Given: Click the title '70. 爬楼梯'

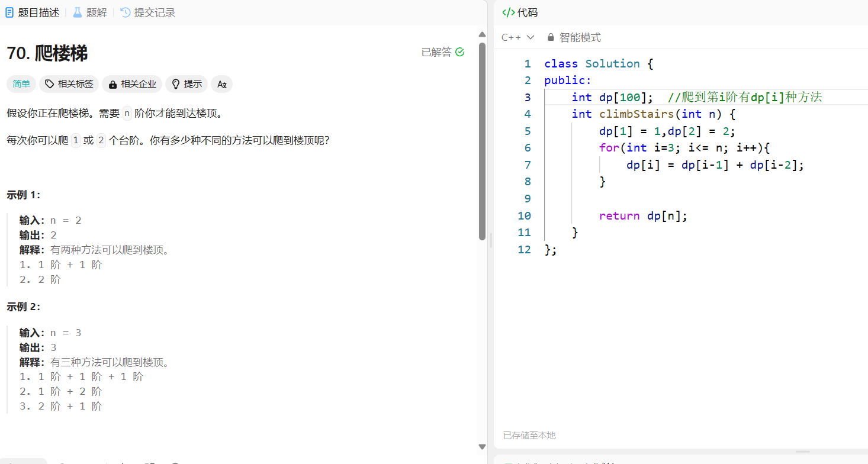Looking at the screenshot, I should point(47,53).
